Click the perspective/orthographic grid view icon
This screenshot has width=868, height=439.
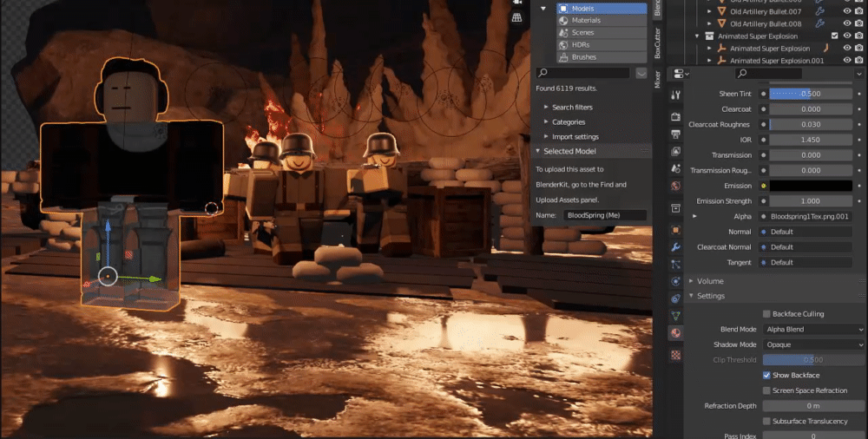click(516, 17)
